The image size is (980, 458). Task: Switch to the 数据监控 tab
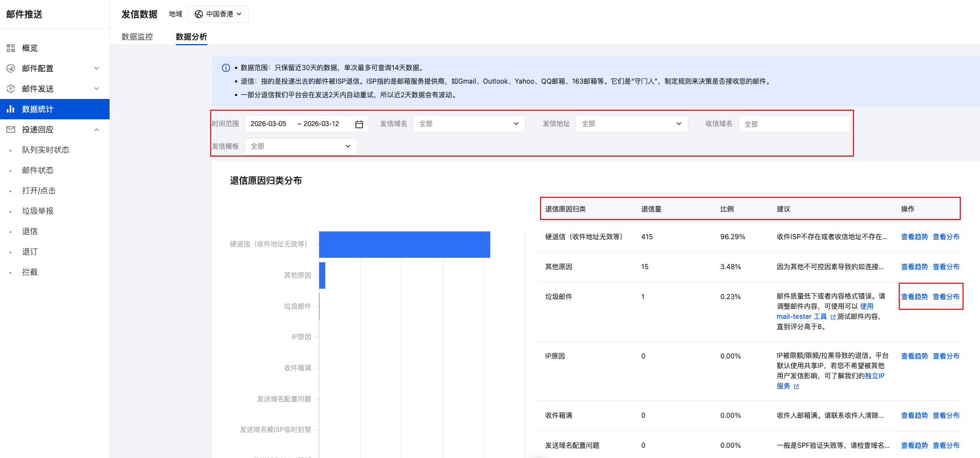coord(137,37)
